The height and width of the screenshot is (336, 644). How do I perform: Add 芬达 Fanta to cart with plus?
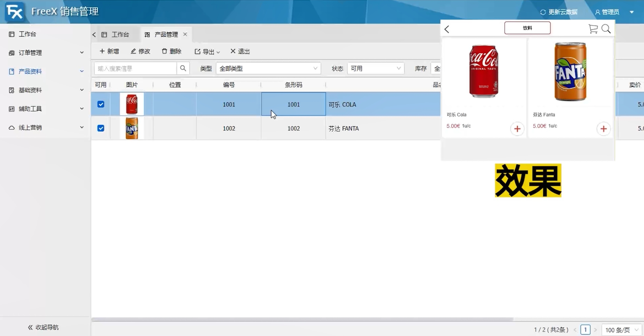(x=603, y=129)
